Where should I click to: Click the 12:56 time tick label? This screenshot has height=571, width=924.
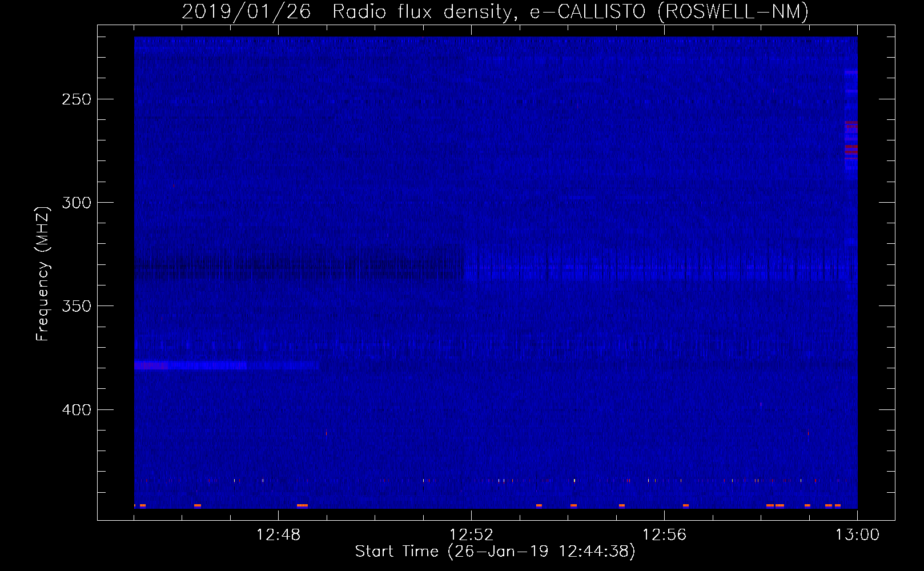664,535
